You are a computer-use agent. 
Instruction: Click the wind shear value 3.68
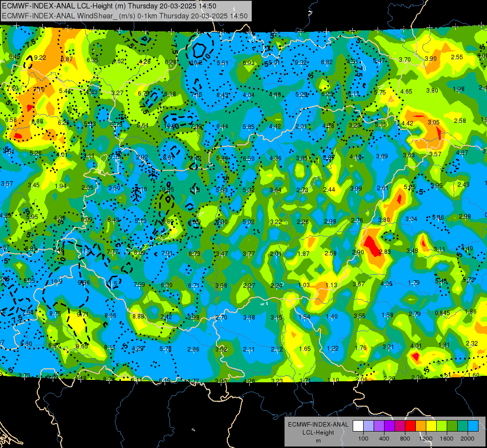pyautogui.click(x=249, y=318)
